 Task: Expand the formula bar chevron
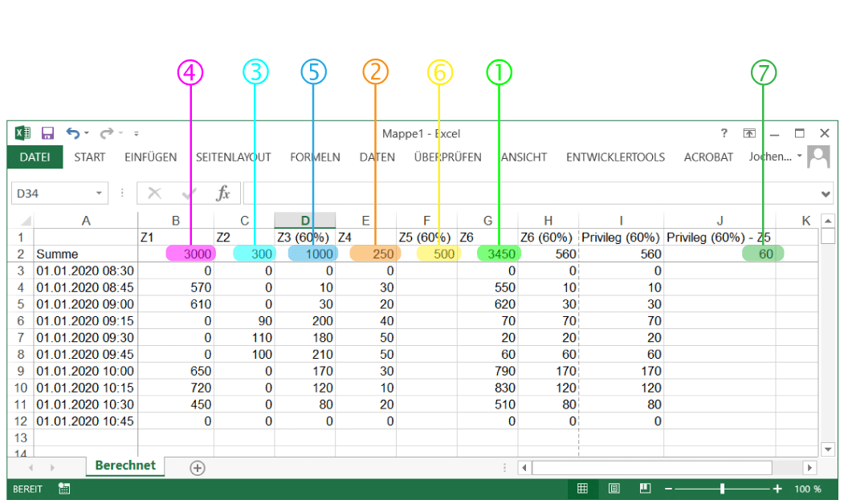tap(826, 193)
